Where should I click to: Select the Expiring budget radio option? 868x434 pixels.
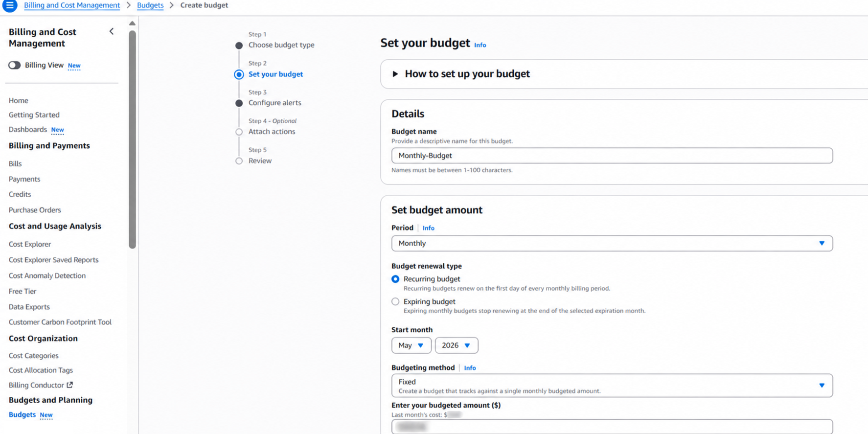pyautogui.click(x=395, y=301)
